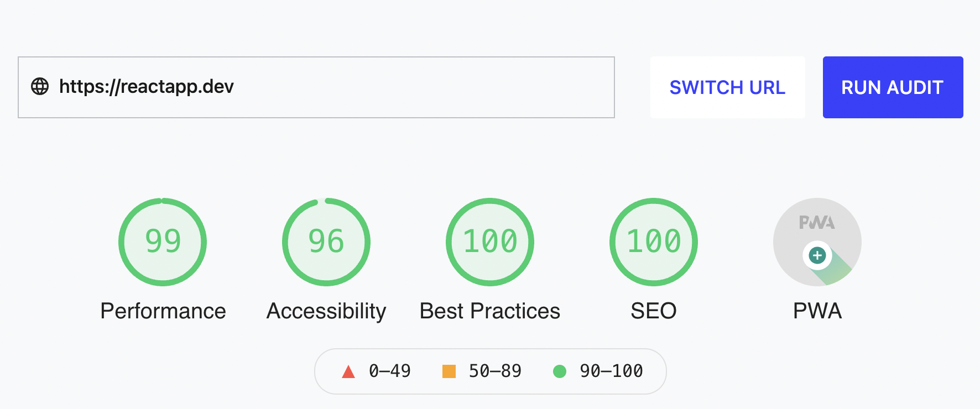Select the SEO score gauge showing 100
980x409 pixels.
point(653,242)
